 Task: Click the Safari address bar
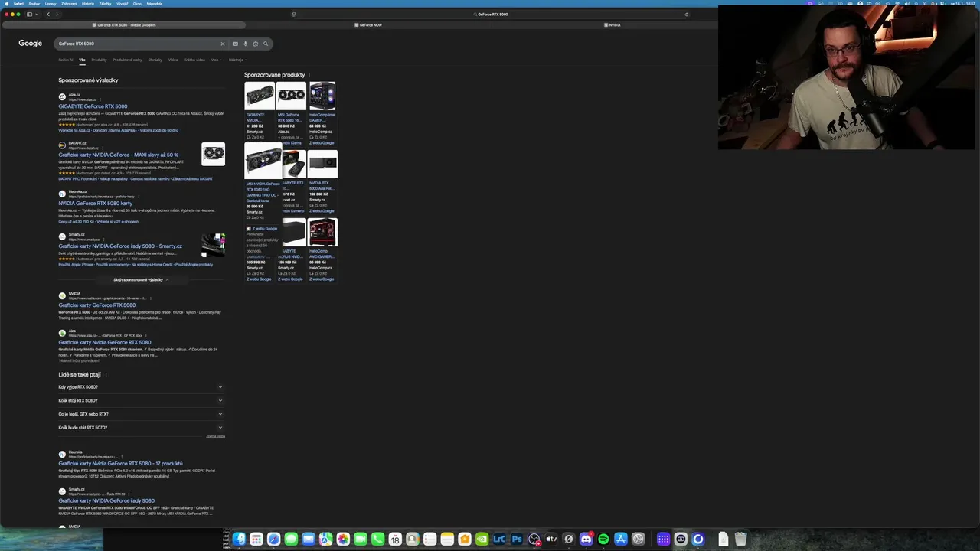click(490, 14)
